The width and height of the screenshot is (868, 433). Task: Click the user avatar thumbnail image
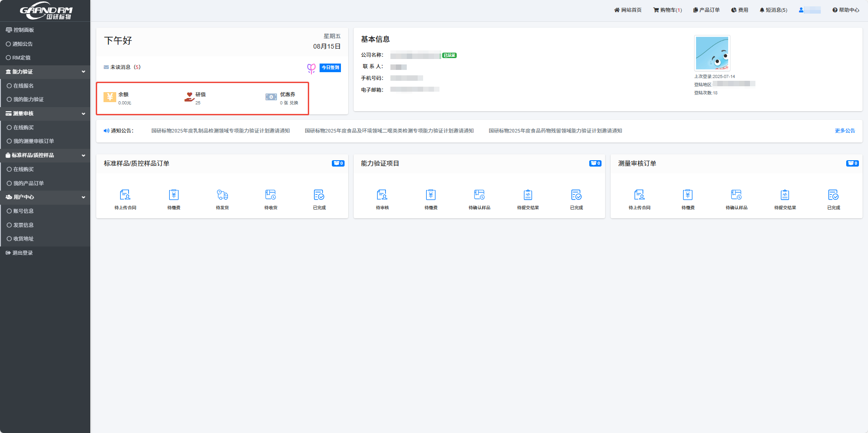coord(712,53)
